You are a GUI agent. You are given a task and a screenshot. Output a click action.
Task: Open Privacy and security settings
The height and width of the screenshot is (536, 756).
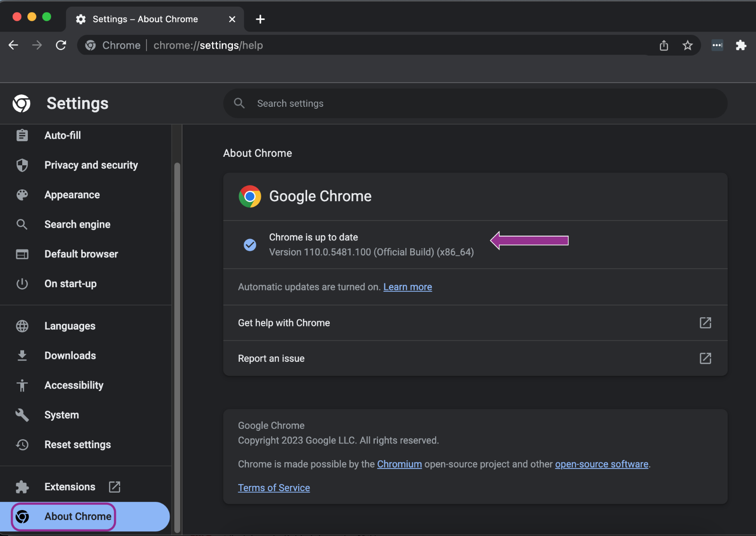coord(91,165)
